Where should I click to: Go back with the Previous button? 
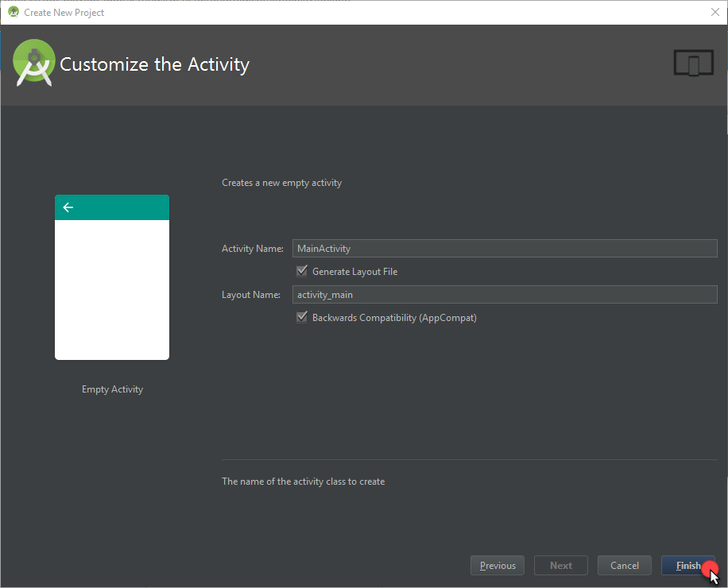pos(498,565)
